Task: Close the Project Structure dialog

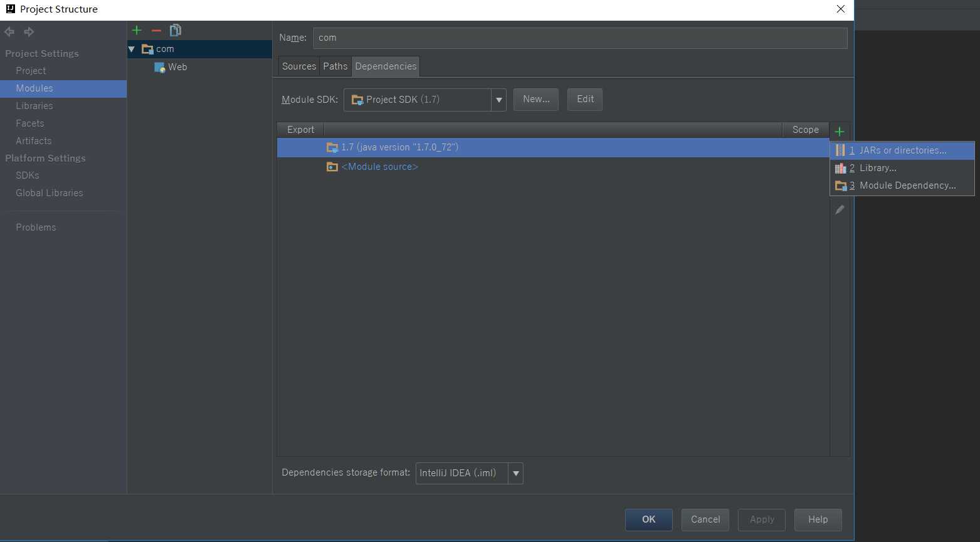Action: 841,9
